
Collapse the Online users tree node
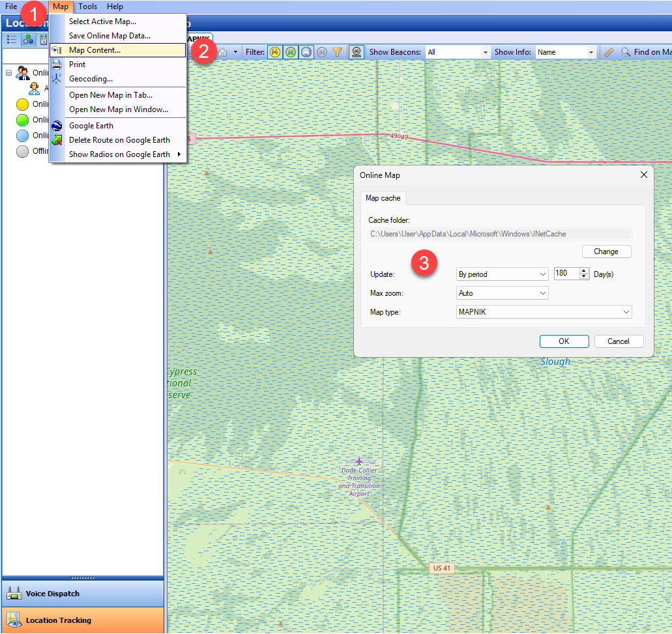tap(9, 73)
